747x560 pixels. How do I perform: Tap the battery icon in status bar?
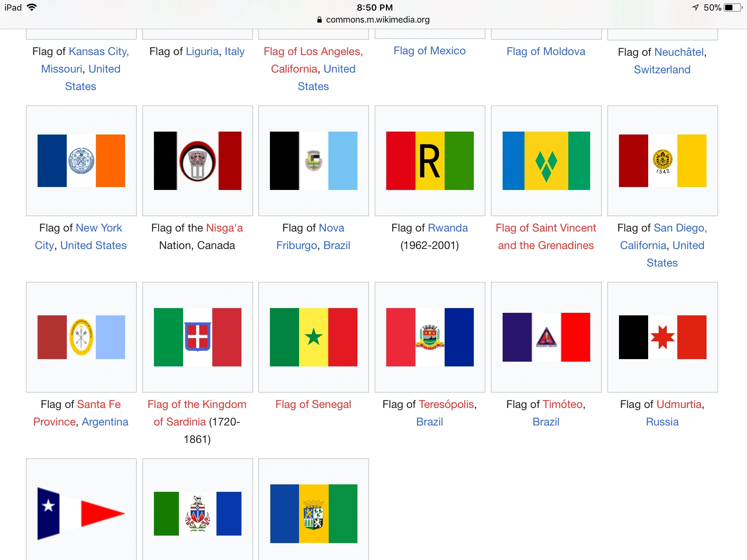(733, 8)
